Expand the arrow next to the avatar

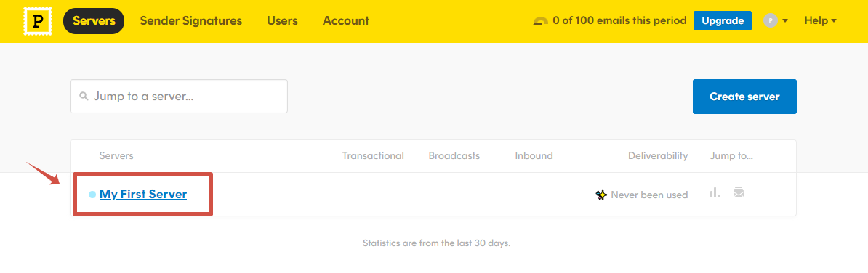[x=785, y=21]
